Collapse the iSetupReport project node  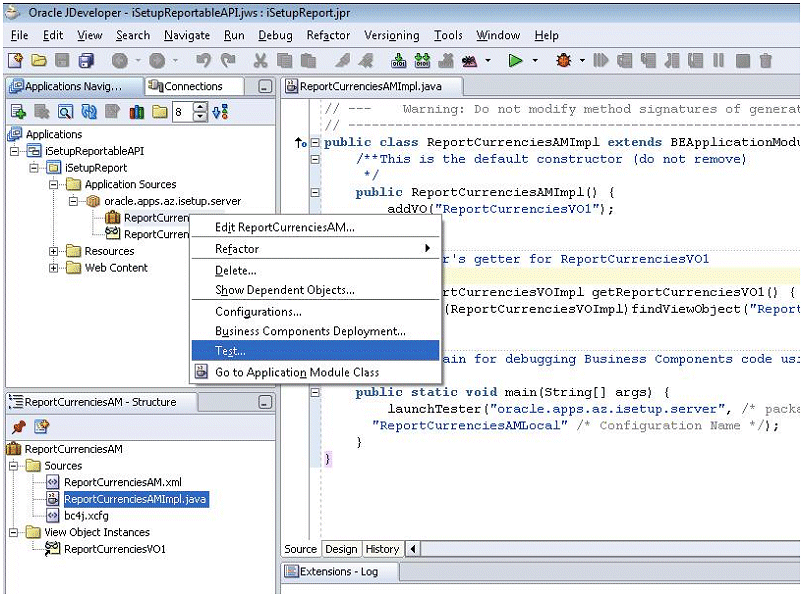(34, 168)
